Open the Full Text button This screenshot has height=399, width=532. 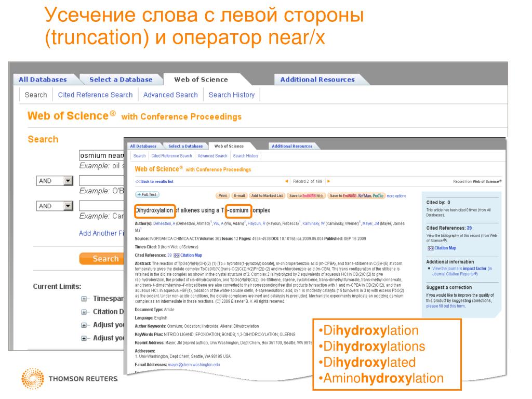click(x=147, y=195)
